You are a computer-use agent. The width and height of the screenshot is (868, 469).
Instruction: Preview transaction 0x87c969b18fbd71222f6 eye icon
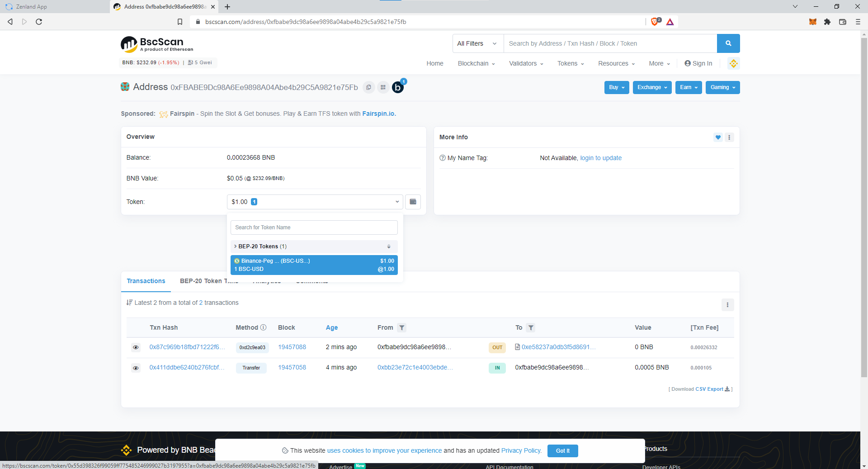click(136, 347)
